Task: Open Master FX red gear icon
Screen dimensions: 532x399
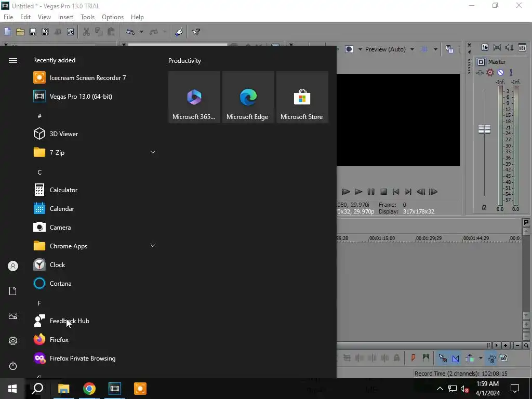Action: (x=490, y=72)
